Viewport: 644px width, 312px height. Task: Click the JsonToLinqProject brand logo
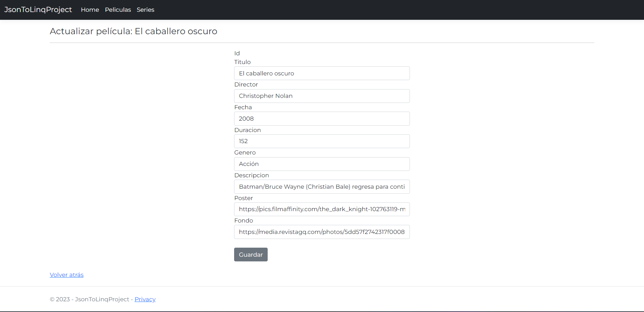38,10
